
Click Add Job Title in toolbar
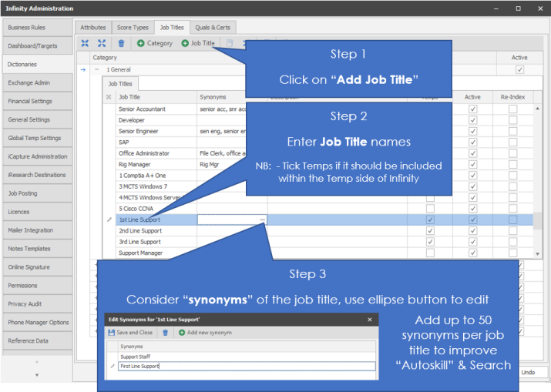(198, 43)
